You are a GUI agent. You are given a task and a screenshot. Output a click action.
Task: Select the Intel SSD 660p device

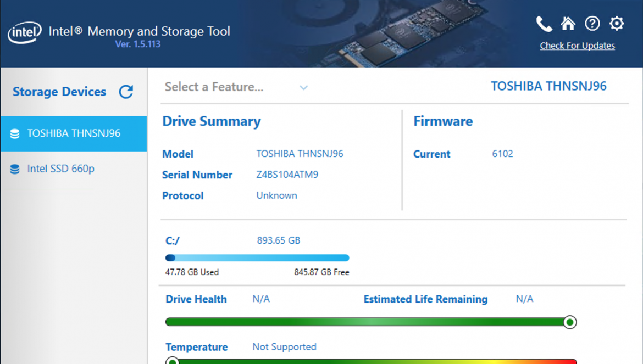[74, 169]
